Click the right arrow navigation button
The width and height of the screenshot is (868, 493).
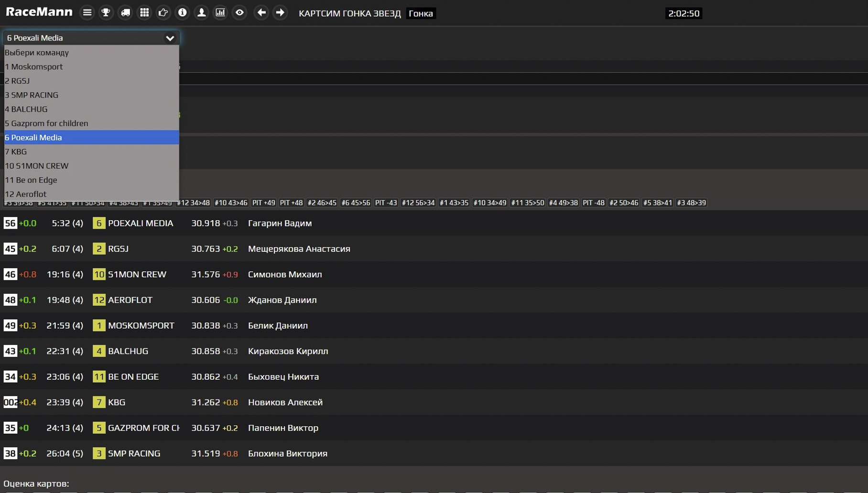point(280,13)
